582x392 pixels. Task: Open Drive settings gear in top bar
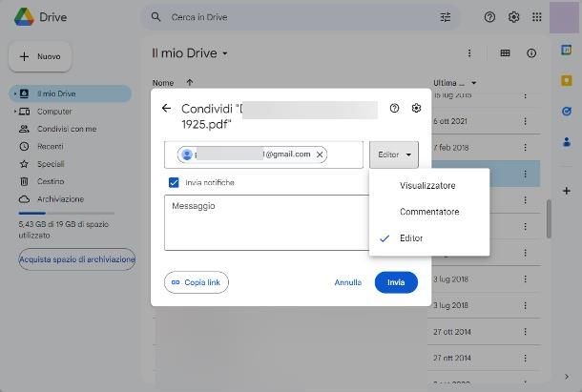[x=513, y=17]
